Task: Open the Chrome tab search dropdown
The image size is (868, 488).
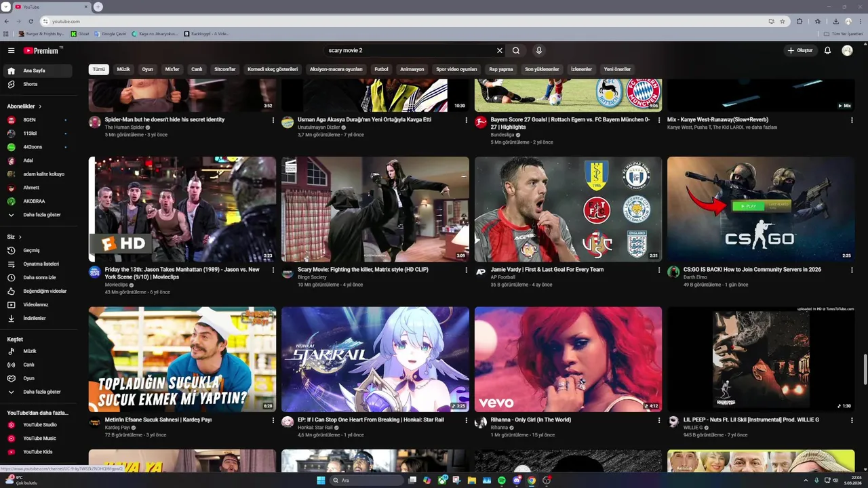Action: click(x=6, y=7)
